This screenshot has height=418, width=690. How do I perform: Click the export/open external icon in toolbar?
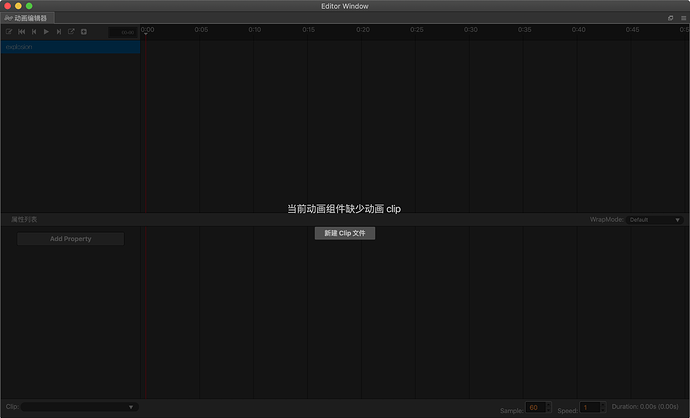(71, 32)
